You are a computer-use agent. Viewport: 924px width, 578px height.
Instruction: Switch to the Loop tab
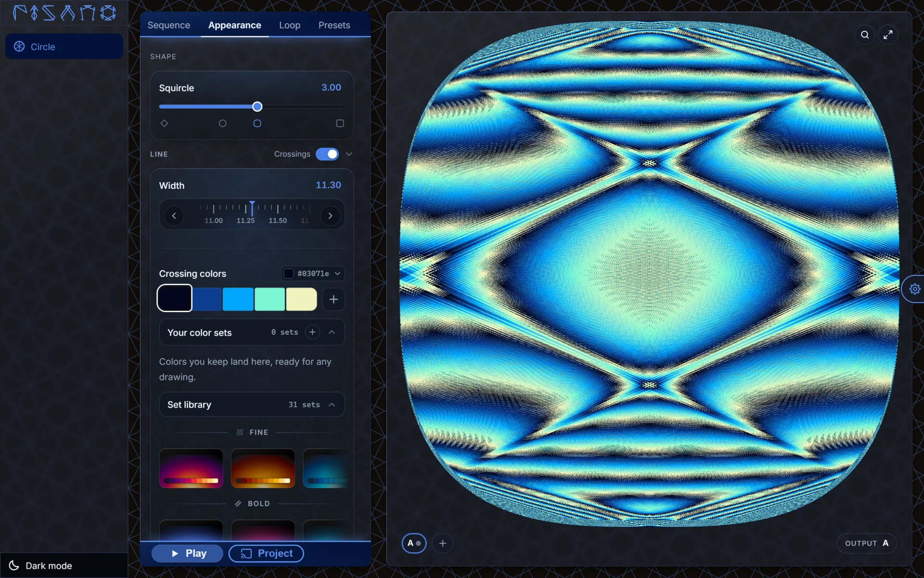(x=290, y=25)
